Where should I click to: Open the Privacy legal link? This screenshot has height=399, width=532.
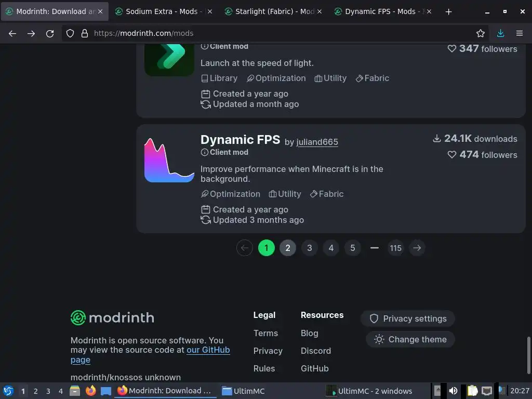point(268,351)
